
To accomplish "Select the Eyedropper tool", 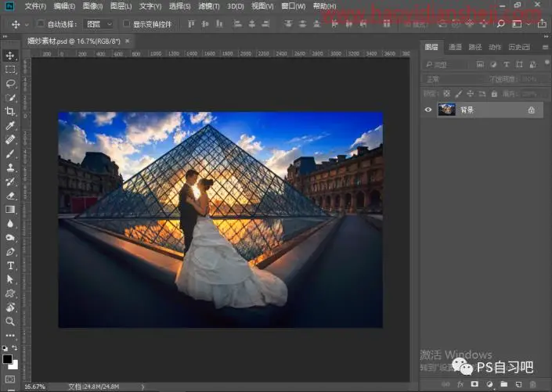I will click(10, 126).
